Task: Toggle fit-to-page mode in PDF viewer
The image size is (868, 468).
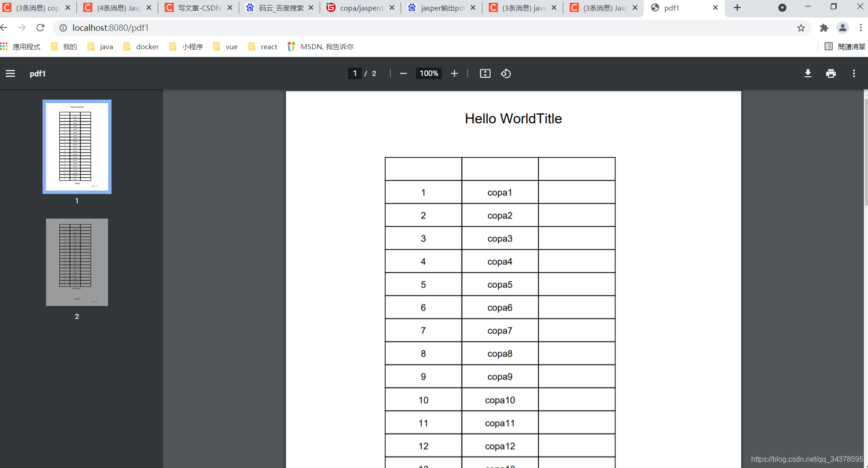Action: pyautogui.click(x=485, y=73)
